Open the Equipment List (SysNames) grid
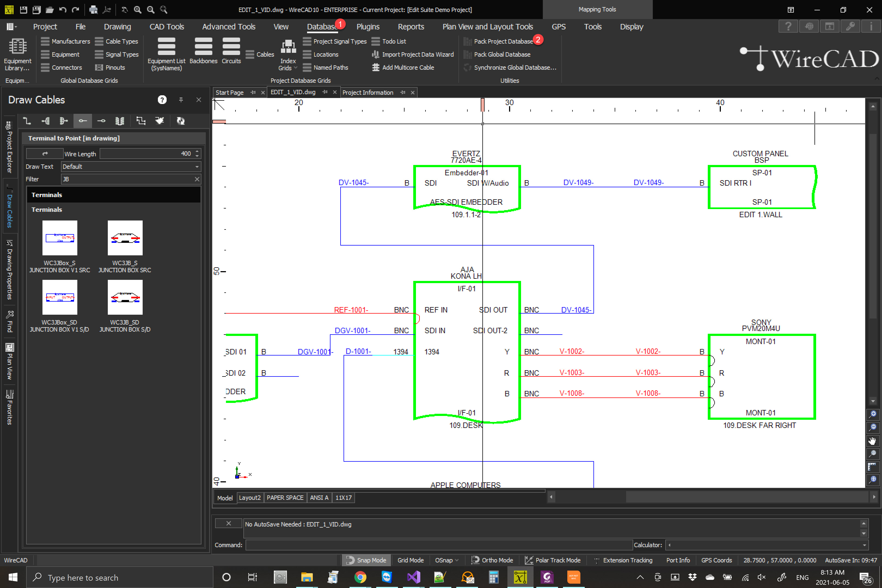 point(166,54)
